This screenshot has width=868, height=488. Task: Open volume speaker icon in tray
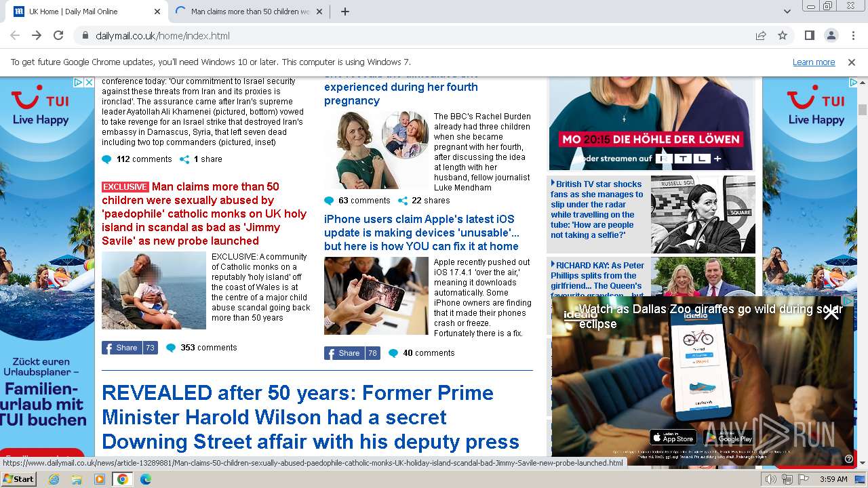pos(770,479)
